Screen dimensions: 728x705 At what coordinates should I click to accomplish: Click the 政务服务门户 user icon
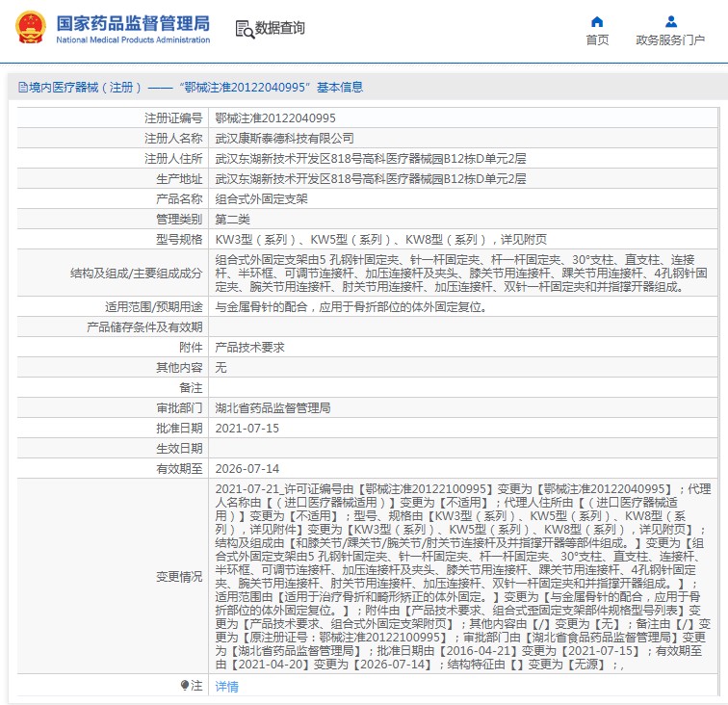[x=671, y=22]
